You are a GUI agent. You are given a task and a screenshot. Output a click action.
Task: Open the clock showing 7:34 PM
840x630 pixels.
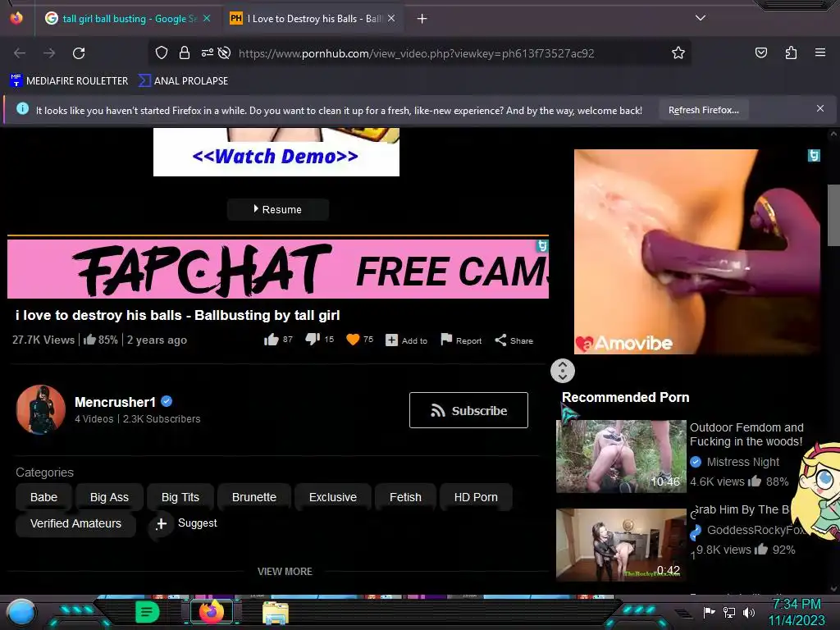point(797,612)
